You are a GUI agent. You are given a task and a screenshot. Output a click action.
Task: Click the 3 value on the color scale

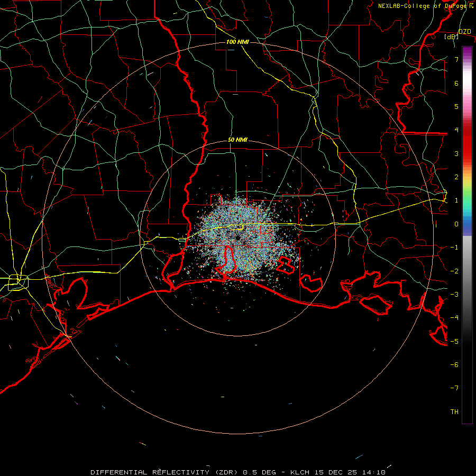pos(456,153)
